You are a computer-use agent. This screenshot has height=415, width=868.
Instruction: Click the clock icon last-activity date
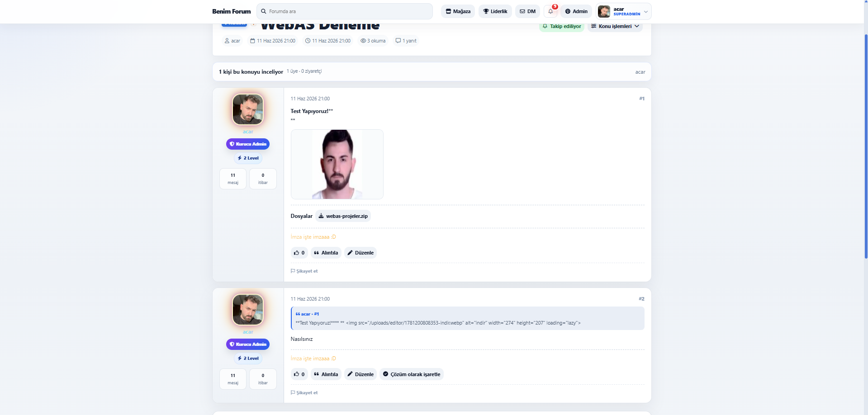pyautogui.click(x=328, y=41)
